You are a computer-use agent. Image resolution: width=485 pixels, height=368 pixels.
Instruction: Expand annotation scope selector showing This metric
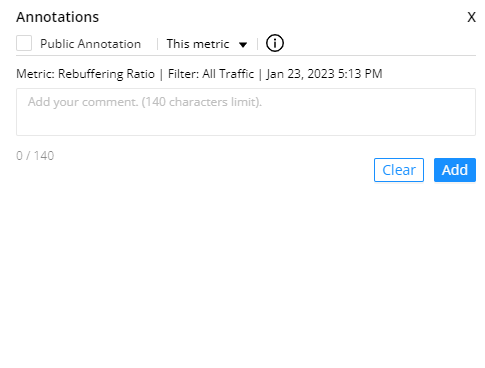(207, 44)
